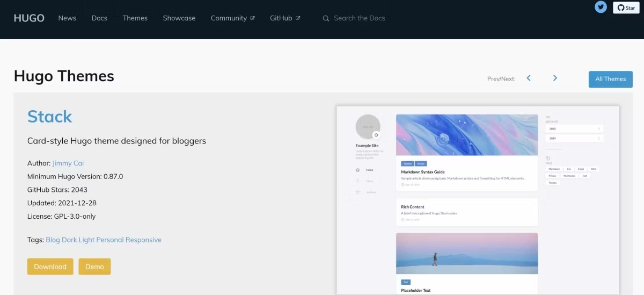Open the GitHub nav link
Image resolution: width=644 pixels, height=295 pixels.
coord(285,18)
